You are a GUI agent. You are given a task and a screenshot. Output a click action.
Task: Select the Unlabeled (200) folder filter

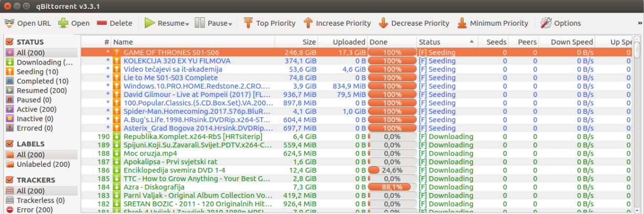[x=43, y=164]
